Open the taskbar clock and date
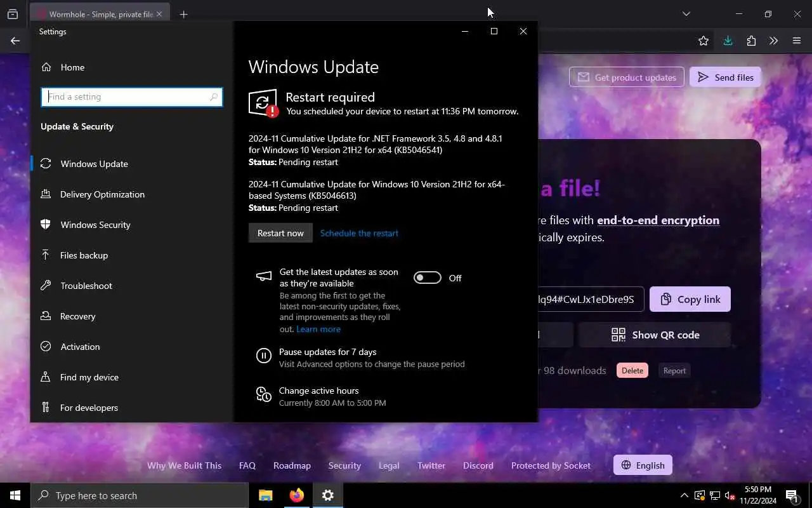 [757, 495]
